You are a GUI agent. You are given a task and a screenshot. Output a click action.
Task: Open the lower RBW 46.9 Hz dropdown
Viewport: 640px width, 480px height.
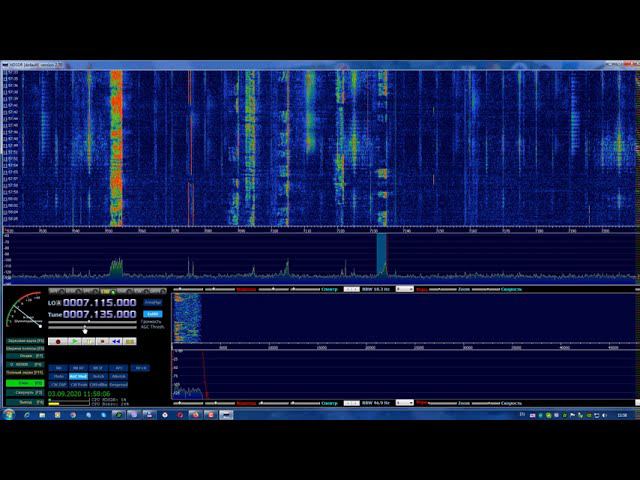(404, 403)
